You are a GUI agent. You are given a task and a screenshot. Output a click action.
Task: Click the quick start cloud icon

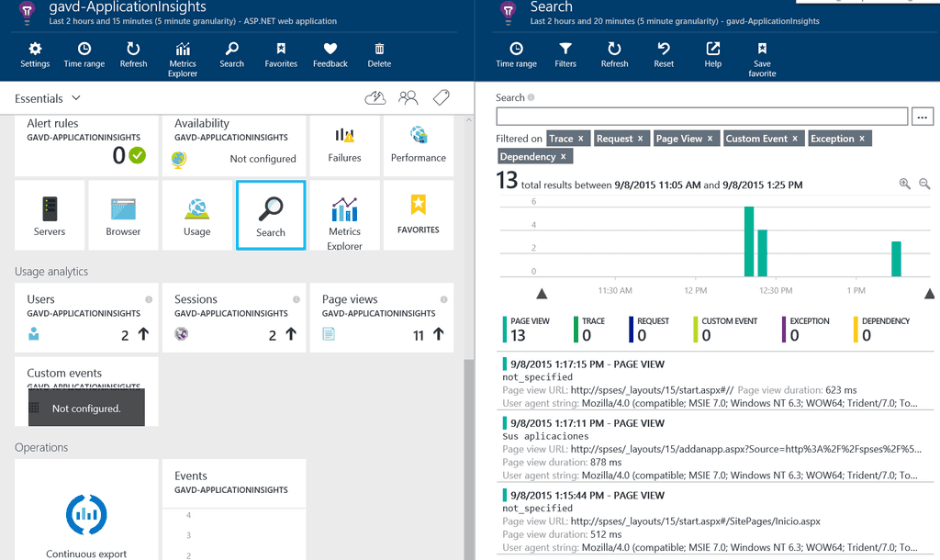point(375,97)
